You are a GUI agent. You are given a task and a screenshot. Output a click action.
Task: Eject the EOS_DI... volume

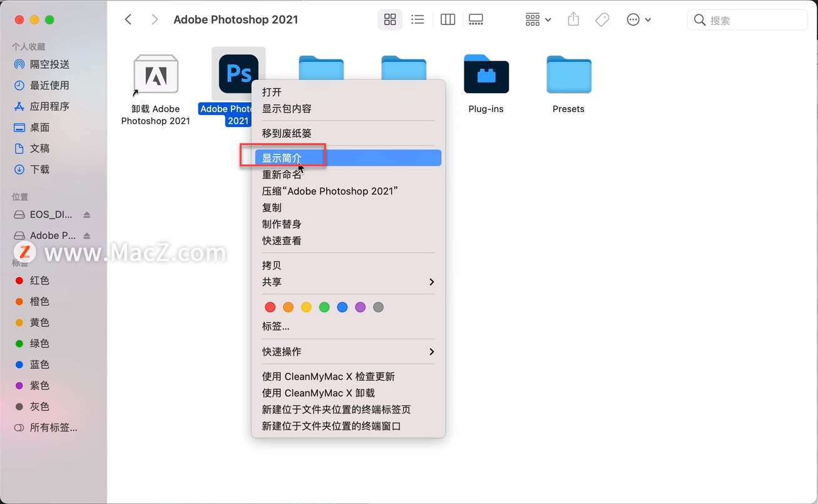point(87,214)
